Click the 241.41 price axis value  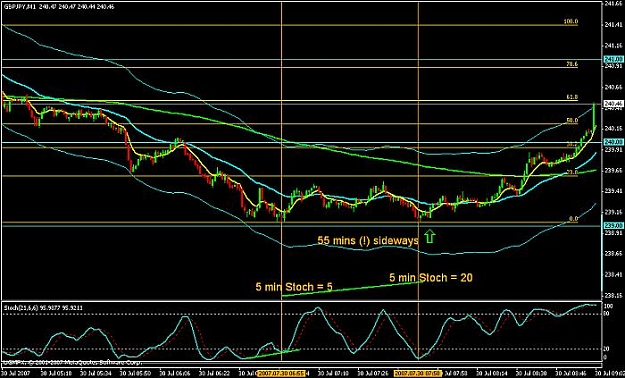(613, 25)
